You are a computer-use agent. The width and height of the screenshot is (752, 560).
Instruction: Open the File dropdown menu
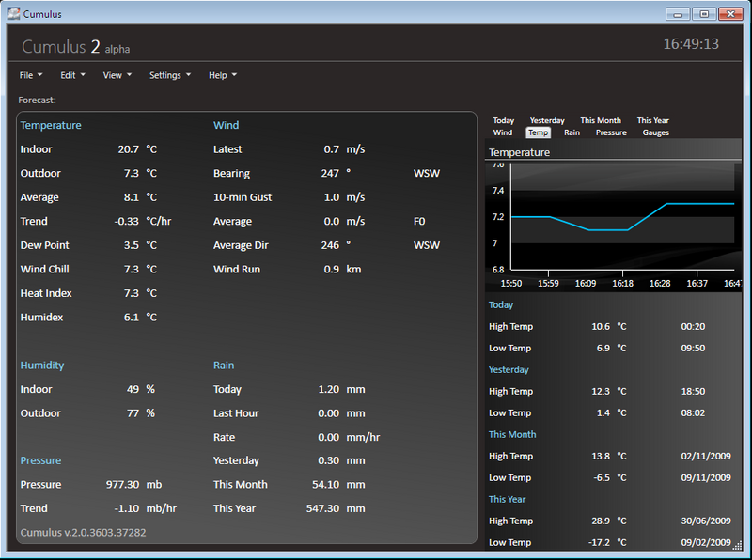pos(30,75)
